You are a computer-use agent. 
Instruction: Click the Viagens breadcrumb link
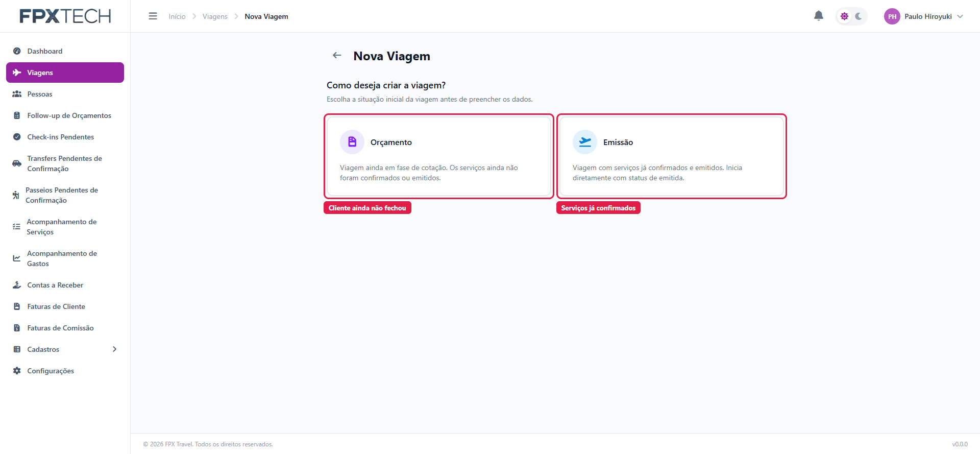(215, 16)
